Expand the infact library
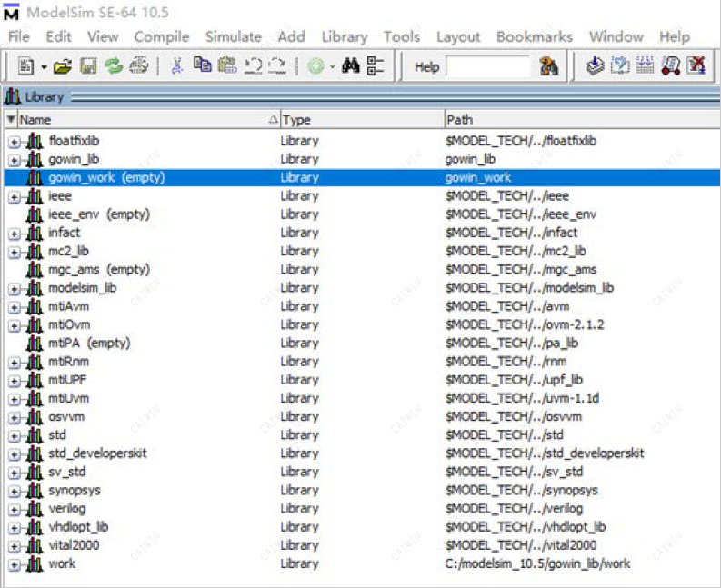 15,234
